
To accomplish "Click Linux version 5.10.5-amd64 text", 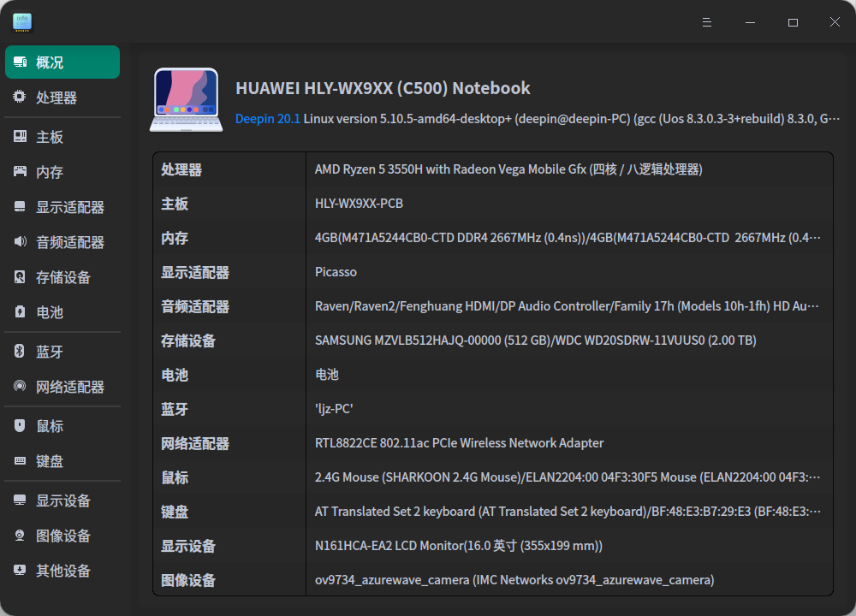I will pyautogui.click(x=572, y=119).
